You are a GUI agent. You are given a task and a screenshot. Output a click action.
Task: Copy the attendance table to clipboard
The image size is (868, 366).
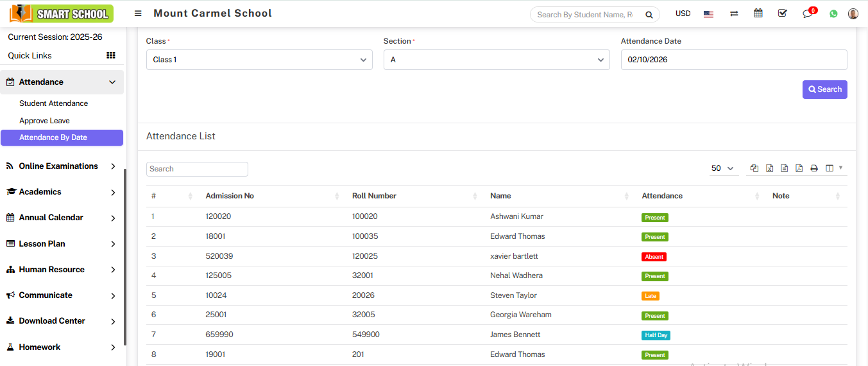click(x=754, y=168)
